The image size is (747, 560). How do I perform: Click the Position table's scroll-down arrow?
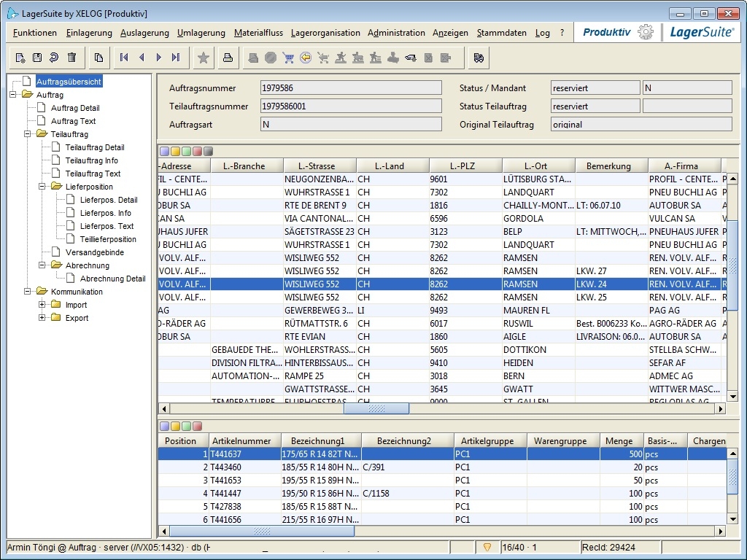(x=732, y=519)
